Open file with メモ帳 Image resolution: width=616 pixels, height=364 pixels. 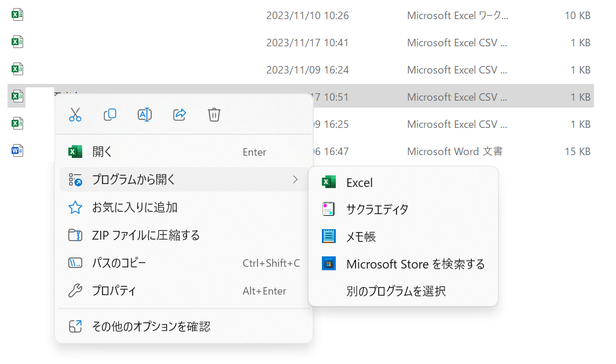404,237
